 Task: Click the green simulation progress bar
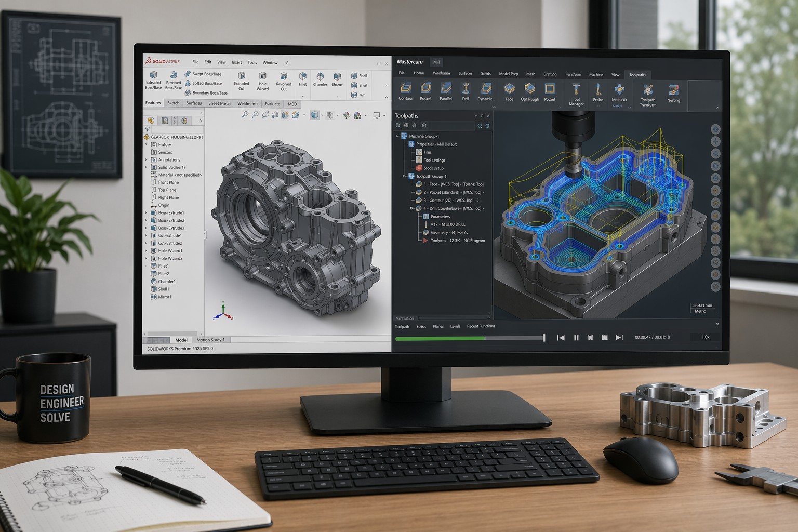point(440,339)
